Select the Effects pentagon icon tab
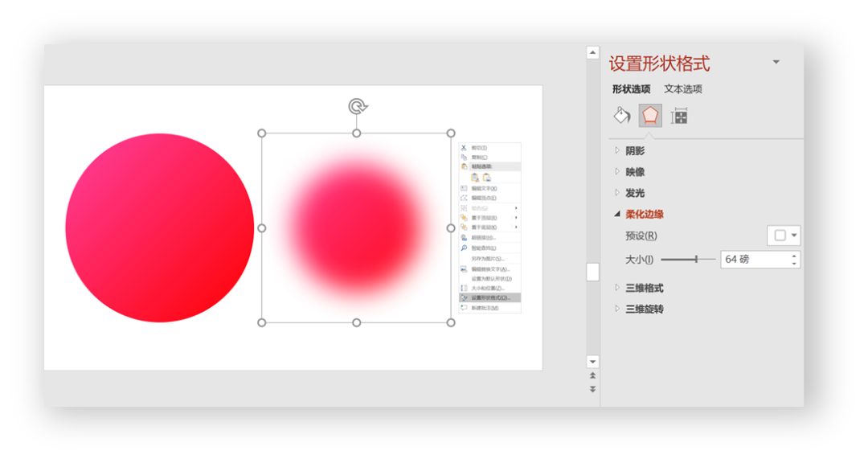Screen dimensions: 868x463 point(650,116)
